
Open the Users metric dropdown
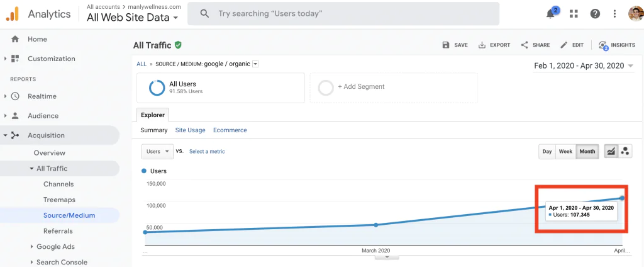click(158, 151)
